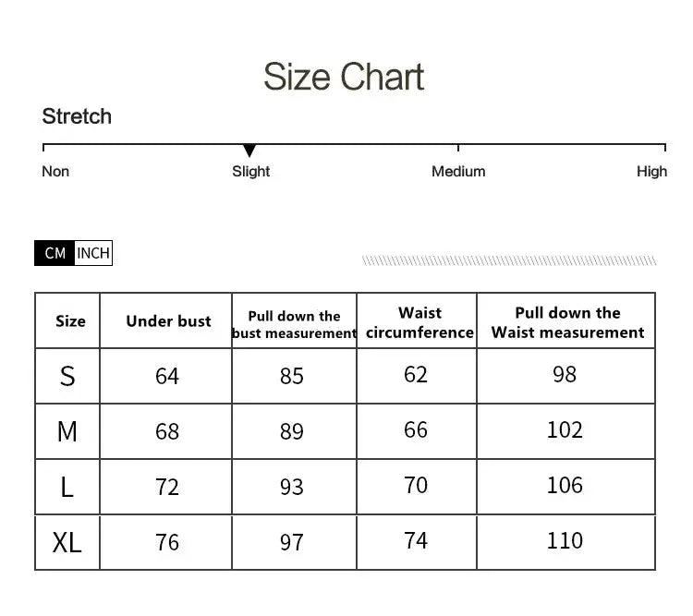Select the M size row label
693x616 pixels.
tap(67, 431)
